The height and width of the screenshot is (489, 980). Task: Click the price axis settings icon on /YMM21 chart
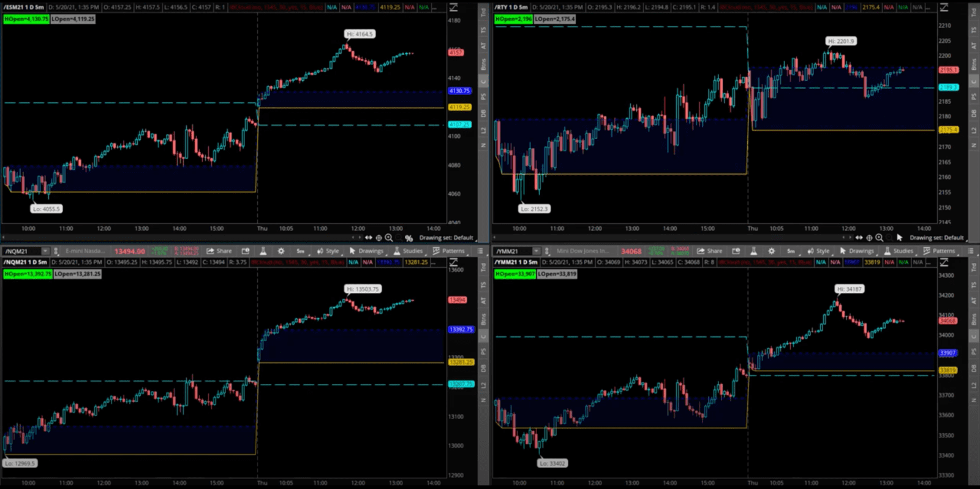click(x=944, y=262)
